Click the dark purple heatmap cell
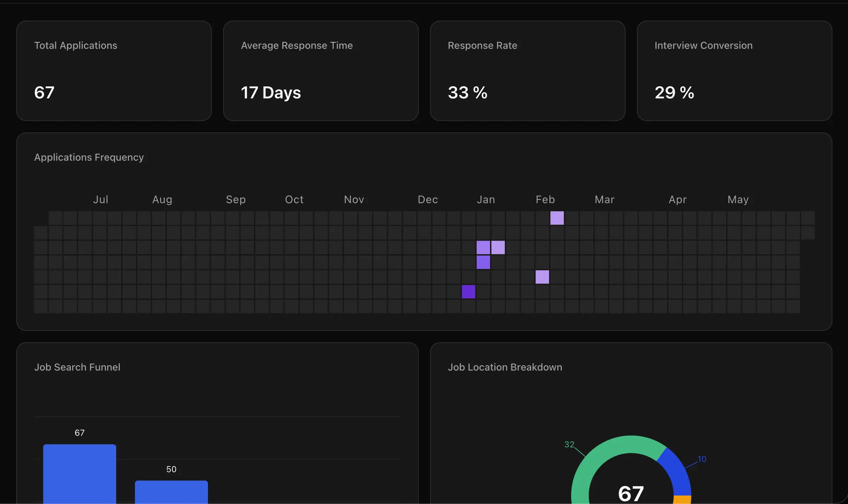The height and width of the screenshot is (504, 848). coord(468,292)
